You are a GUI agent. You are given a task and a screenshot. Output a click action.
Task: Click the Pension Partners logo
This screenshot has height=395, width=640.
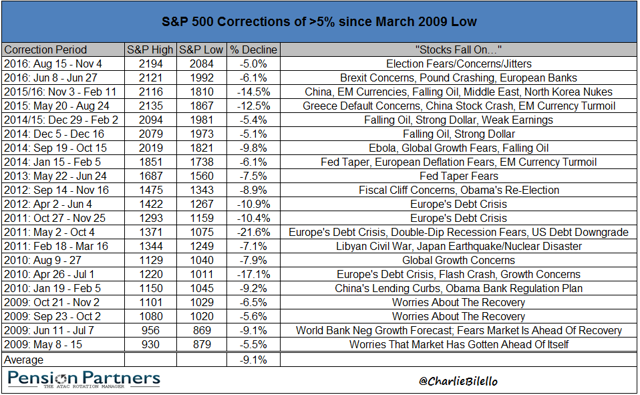(x=84, y=379)
